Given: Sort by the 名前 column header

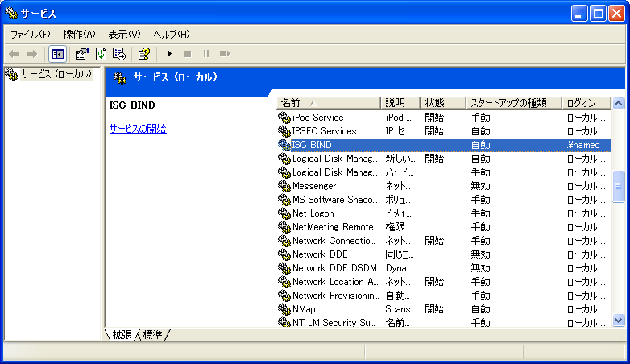Looking at the screenshot, I should click(328, 103).
